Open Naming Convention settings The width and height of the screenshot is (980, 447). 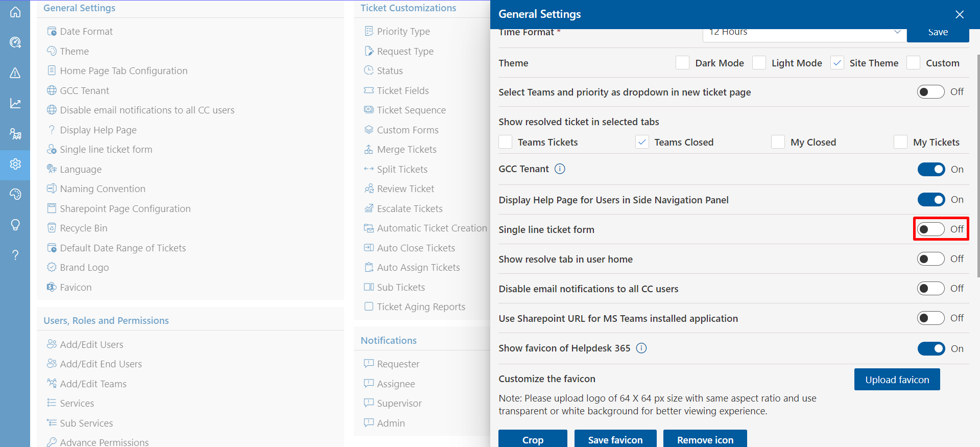[103, 189]
